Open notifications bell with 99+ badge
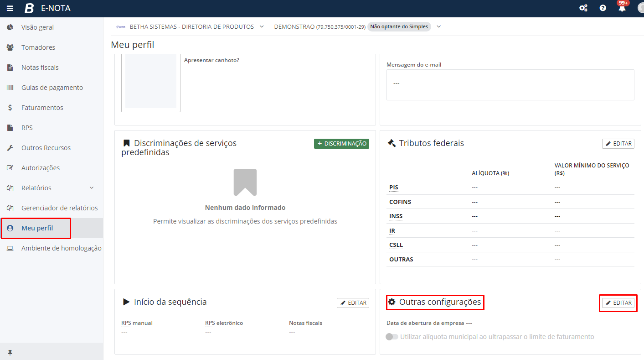 (x=622, y=7)
